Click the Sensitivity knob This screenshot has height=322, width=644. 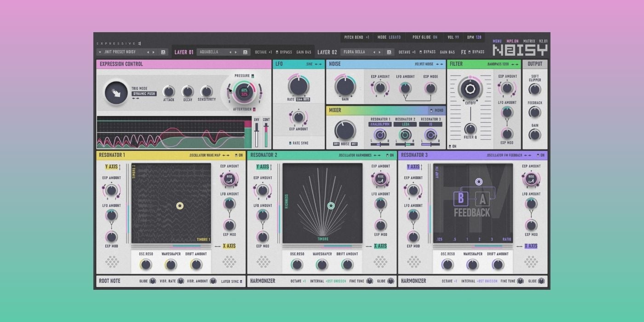click(x=207, y=91)
